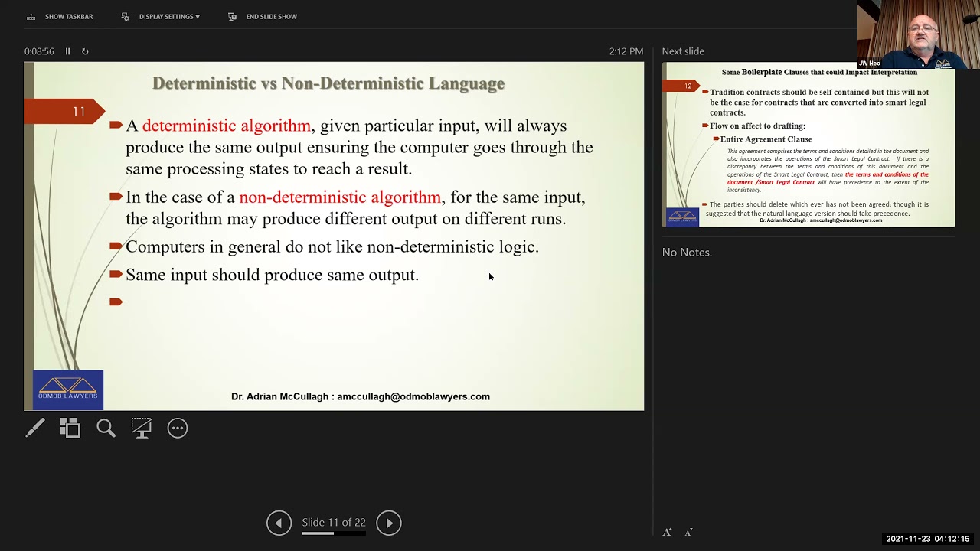This screenshot has height=551, width=980.
Task: Select the pen and laser pointer tool
Action: [x=35, y=428]
